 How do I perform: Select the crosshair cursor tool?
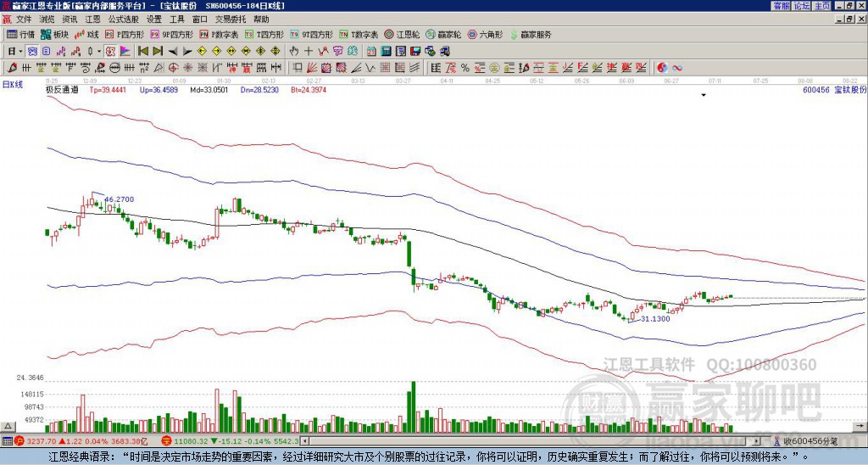(309, 51)
